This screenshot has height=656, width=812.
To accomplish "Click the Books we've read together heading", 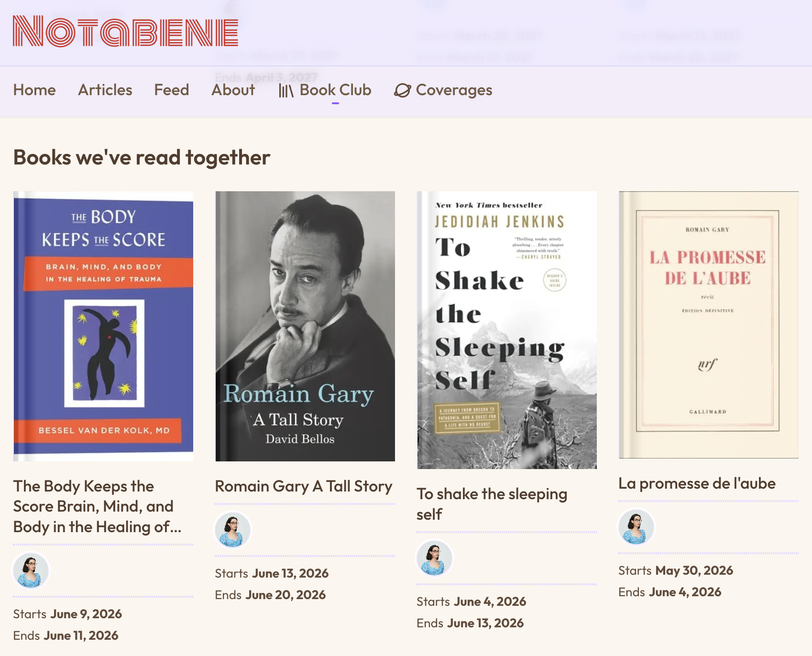I will tap(142, 157).
